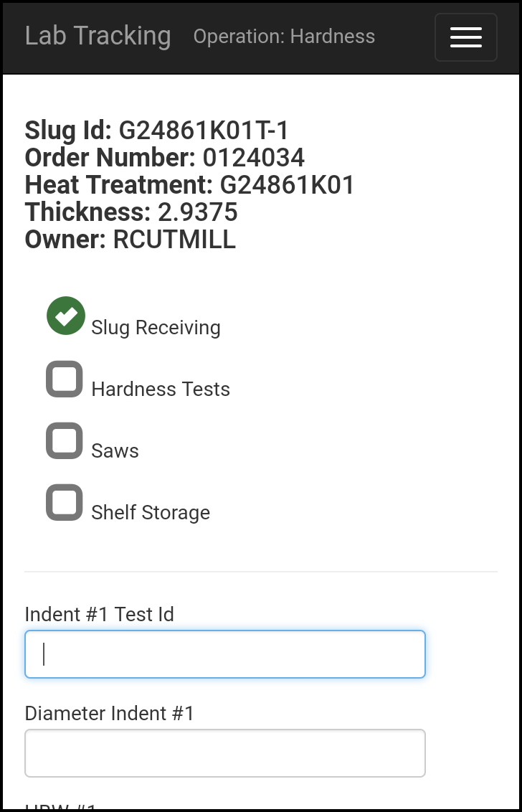The image size is (522, 812).
Task: Click the Owner RCUTMILL text
Action: pos(174,240)
